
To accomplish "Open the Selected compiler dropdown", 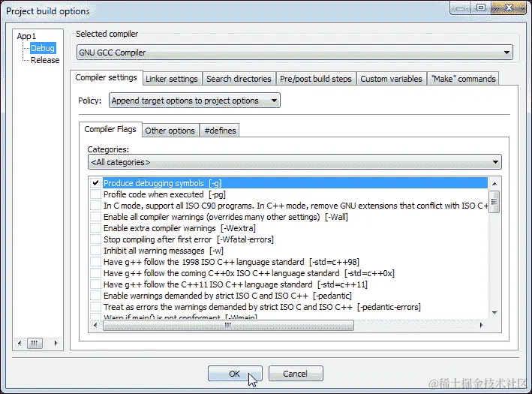I will click(294, 53).
